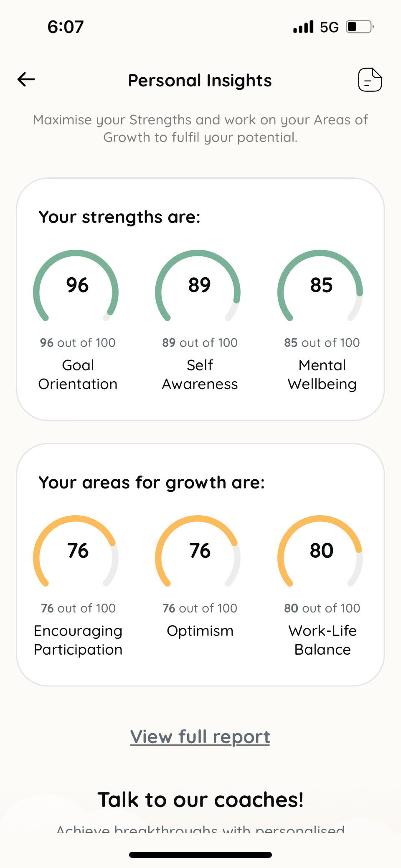The height and width of the screenshot is (868, 401).
Task: Tap the Mental Wellbeing 85 gauge
Action: pos(320,286)
